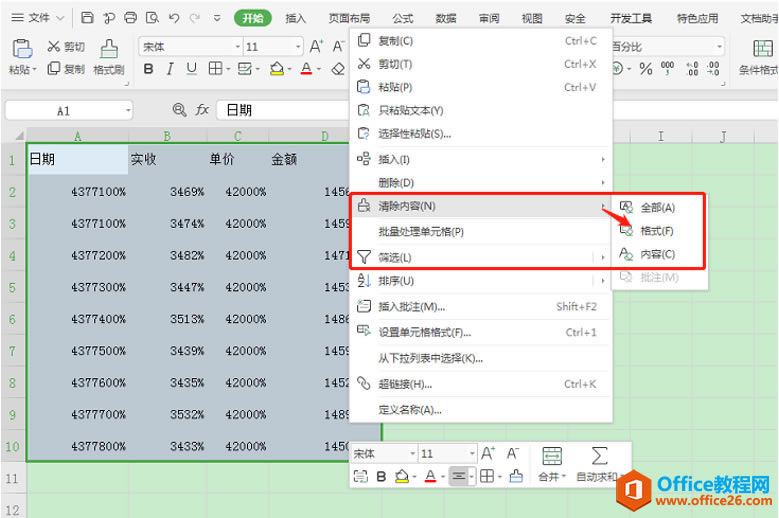The height and width of the screenshot is (518, 779).
Task: Open the Paste (粘贴) dropdown arrow
Action: click(35, 70)
